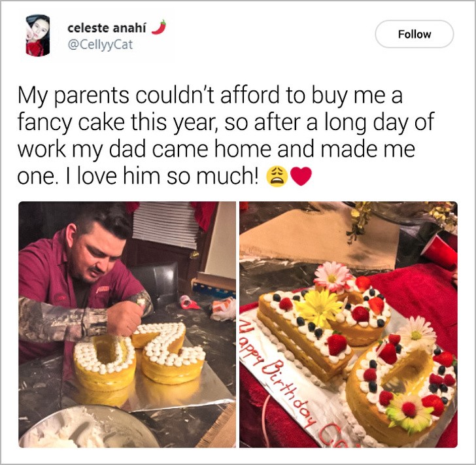Open the celeste anahí display name link
Viewport: 476px width, 465px height.
pos(107,28)
